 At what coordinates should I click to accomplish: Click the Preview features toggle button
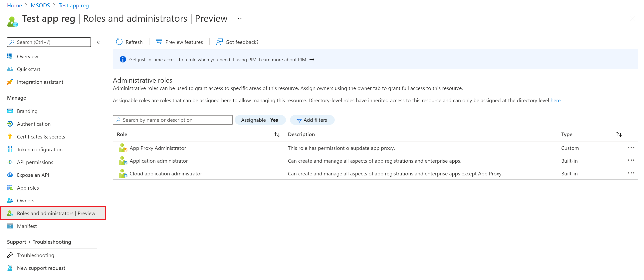coord(179,42)
